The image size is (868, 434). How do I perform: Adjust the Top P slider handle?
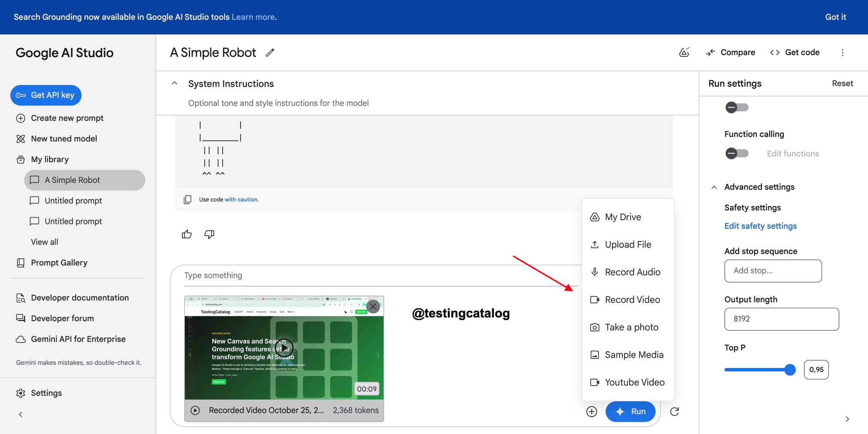(x=790, y=370)
